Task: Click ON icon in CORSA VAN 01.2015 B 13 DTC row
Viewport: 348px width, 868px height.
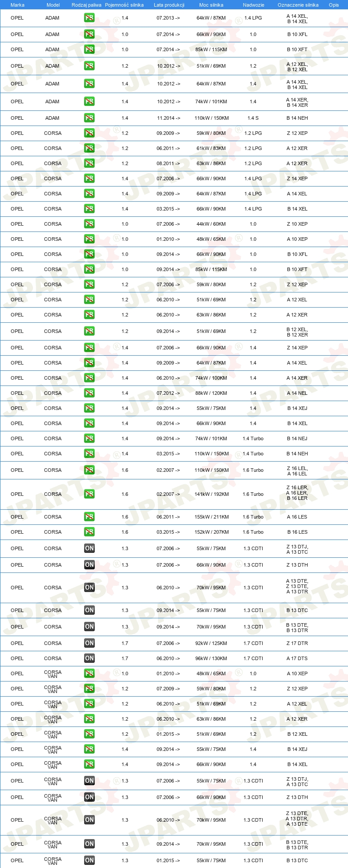Action: coord(89,860)
